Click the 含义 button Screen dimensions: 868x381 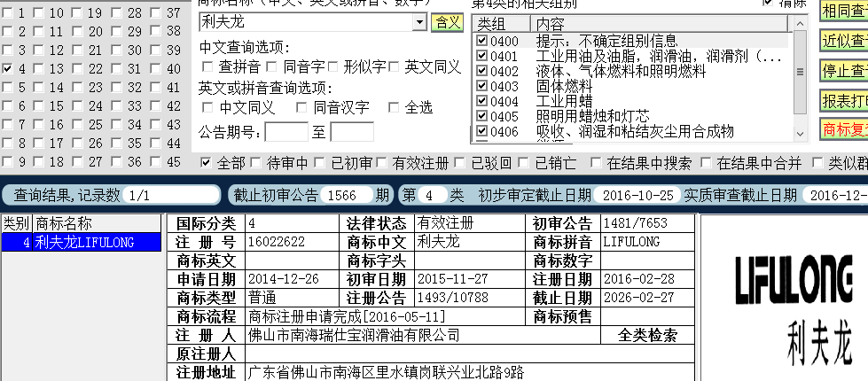(x=447, y=22)
